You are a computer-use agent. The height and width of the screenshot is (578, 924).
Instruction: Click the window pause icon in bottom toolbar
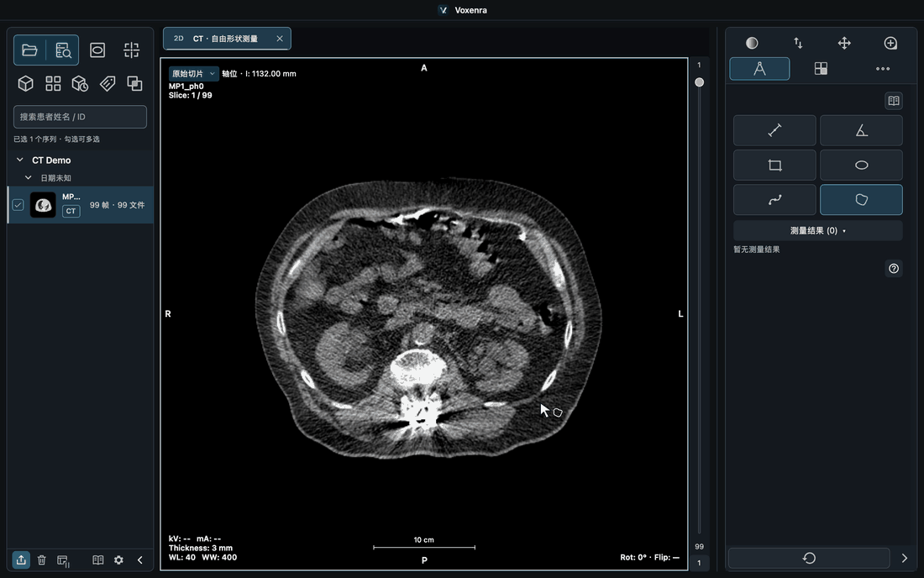pyautogui.click(x=63, y=560)
